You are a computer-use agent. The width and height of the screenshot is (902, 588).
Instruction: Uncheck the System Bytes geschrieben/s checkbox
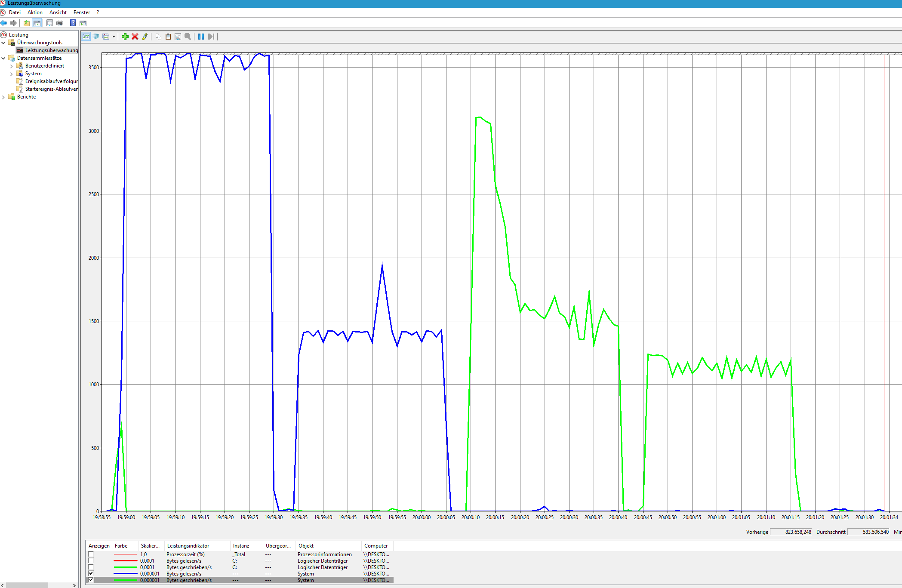[x=91, y=580]
